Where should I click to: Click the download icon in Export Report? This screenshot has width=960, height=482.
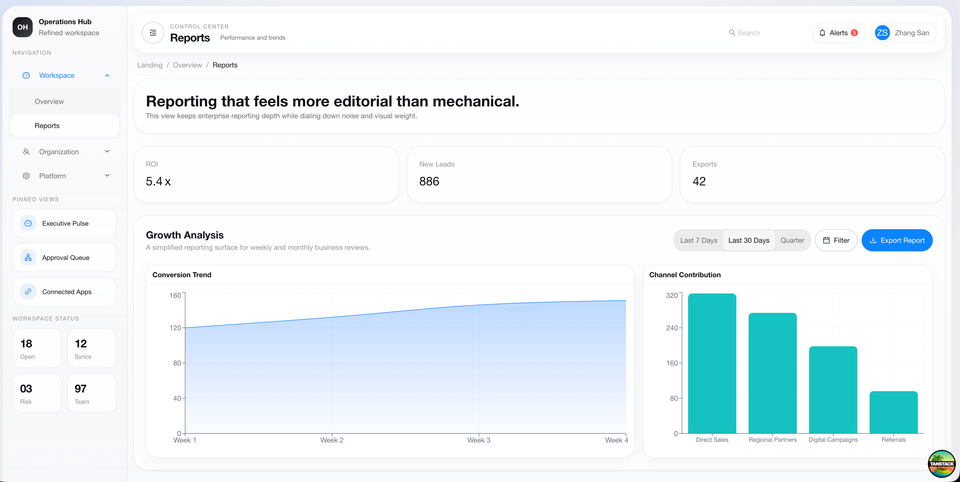(873, 240)
